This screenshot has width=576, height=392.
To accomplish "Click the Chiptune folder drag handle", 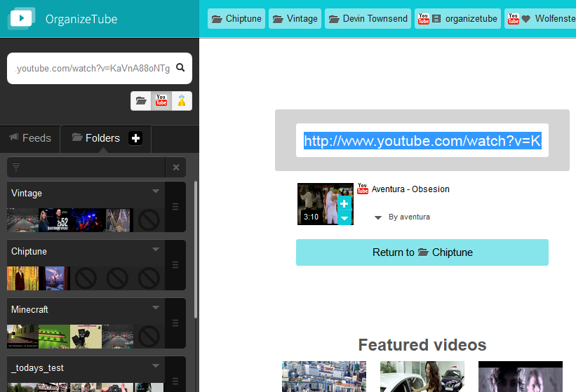I will [175, 264].
